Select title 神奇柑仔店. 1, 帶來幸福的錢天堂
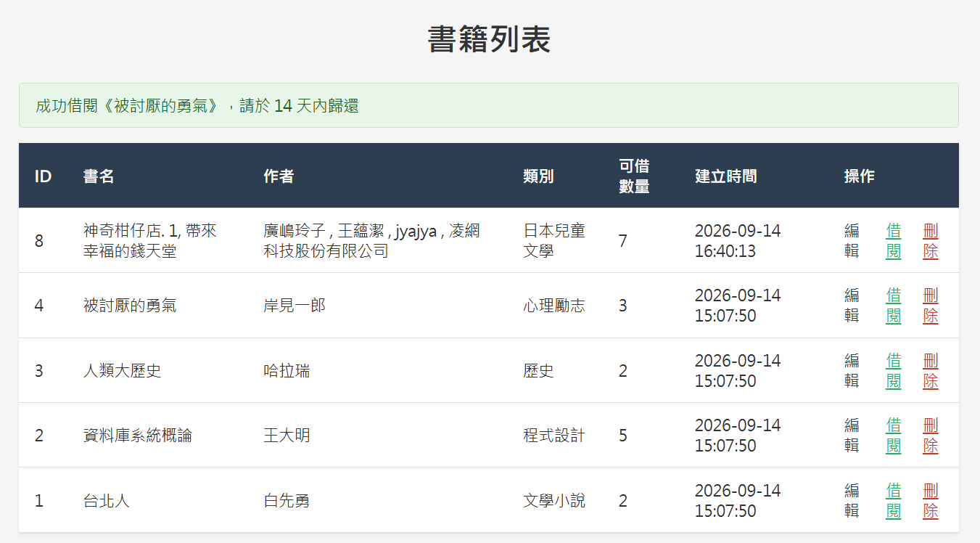The image size is (980, 543). pyautogui.click(x=150, y=241)
